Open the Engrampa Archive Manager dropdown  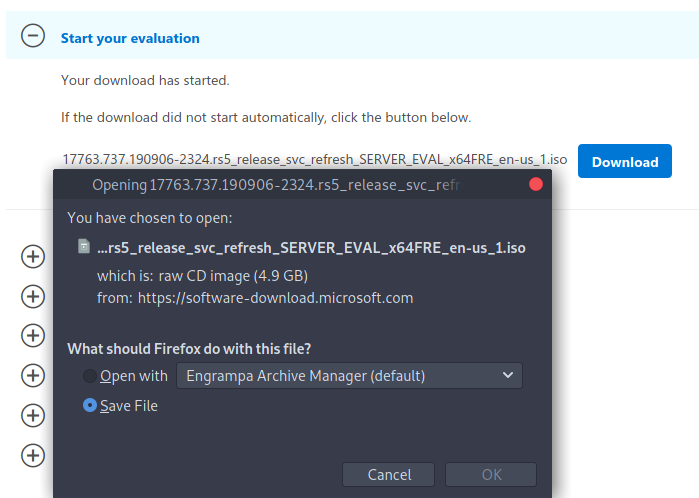(x=349, y=375)
